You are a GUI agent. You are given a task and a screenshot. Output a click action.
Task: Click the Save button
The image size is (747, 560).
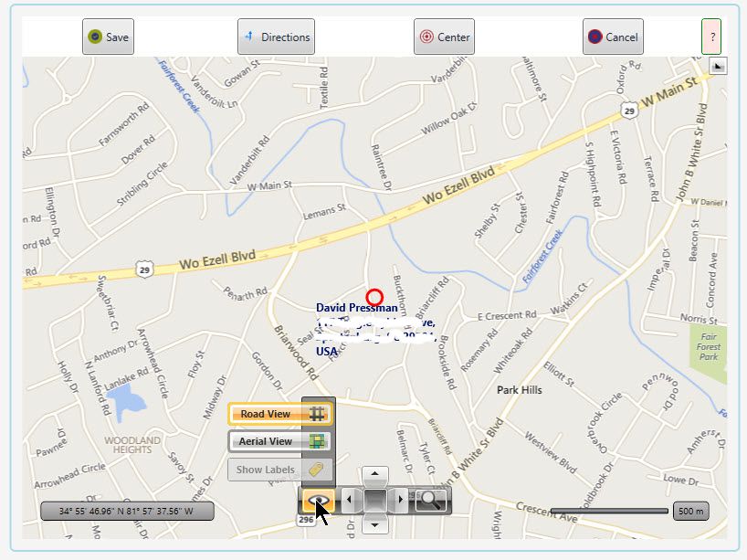pos(108,37)
